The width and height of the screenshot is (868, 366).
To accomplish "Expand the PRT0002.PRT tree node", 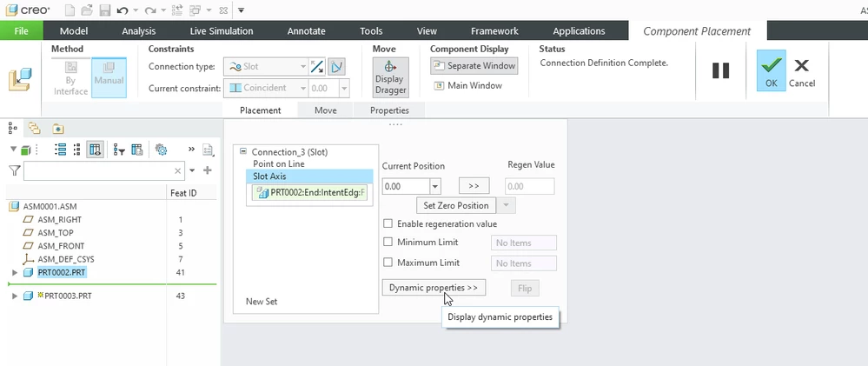I will 15,272.
